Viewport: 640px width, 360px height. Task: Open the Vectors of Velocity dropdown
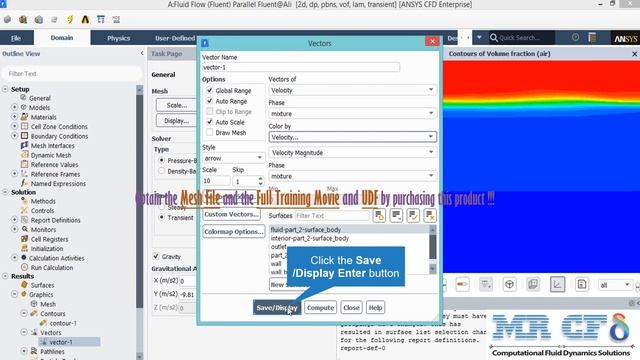coord(352,90)
